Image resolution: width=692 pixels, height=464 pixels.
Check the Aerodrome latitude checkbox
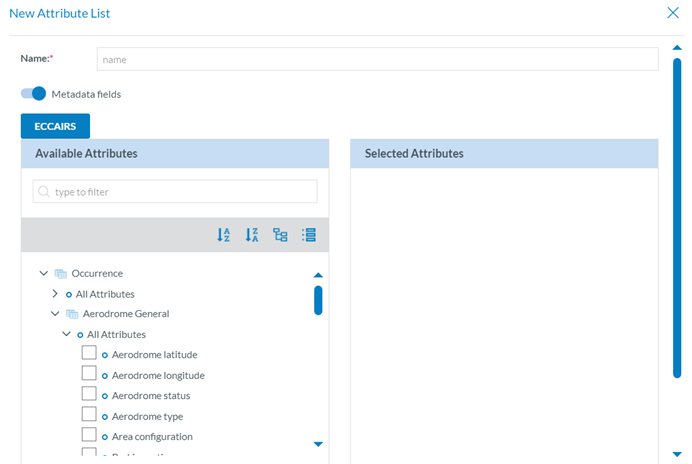[x=89, y=353]
